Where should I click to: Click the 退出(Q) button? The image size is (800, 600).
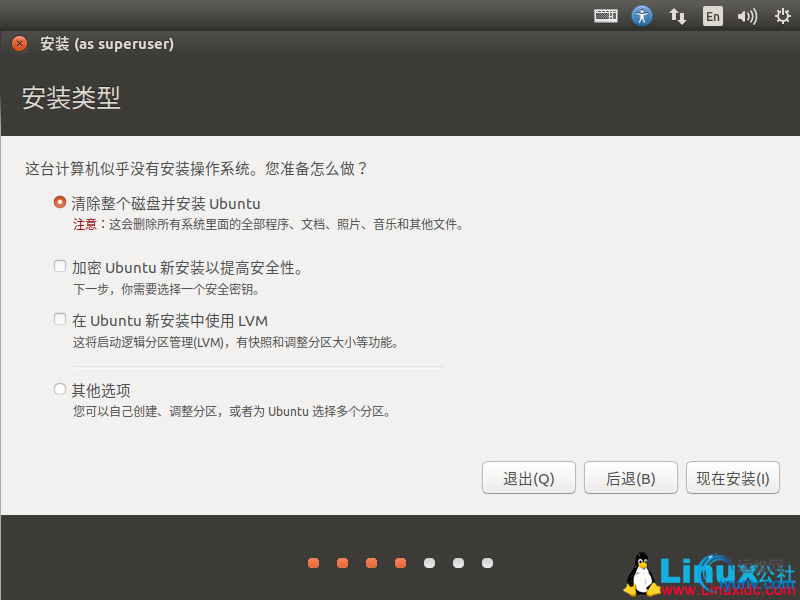[529, 478]
